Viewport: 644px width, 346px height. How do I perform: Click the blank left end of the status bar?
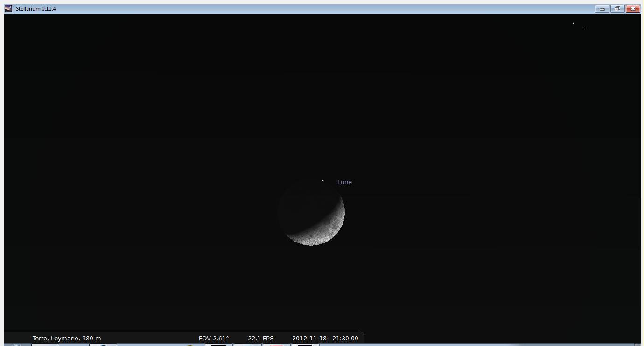[x=16, y=339]
